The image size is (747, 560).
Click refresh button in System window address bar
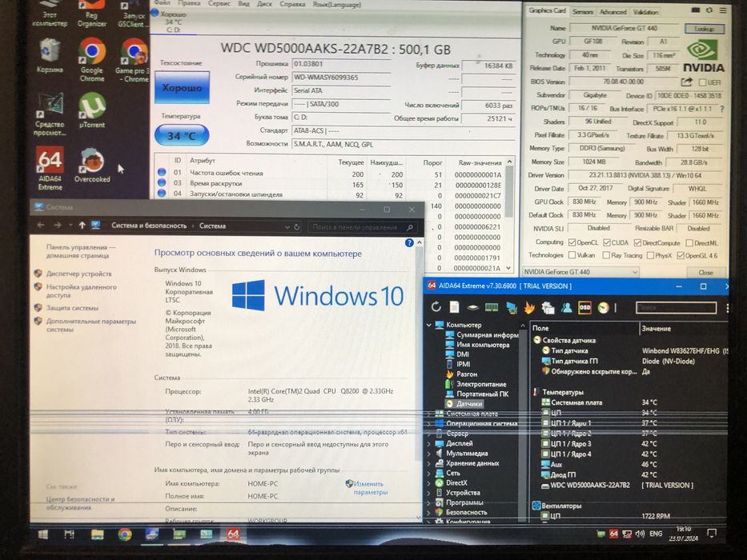(297, 226)
